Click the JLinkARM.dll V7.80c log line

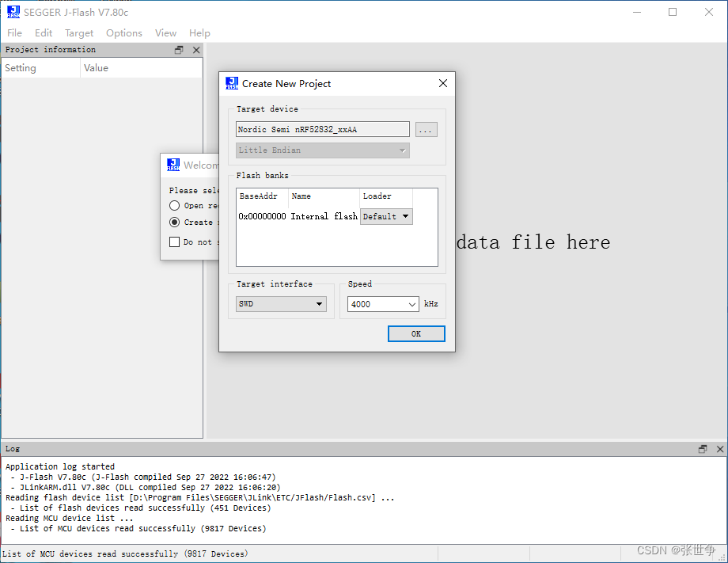(x=146, y=487)
